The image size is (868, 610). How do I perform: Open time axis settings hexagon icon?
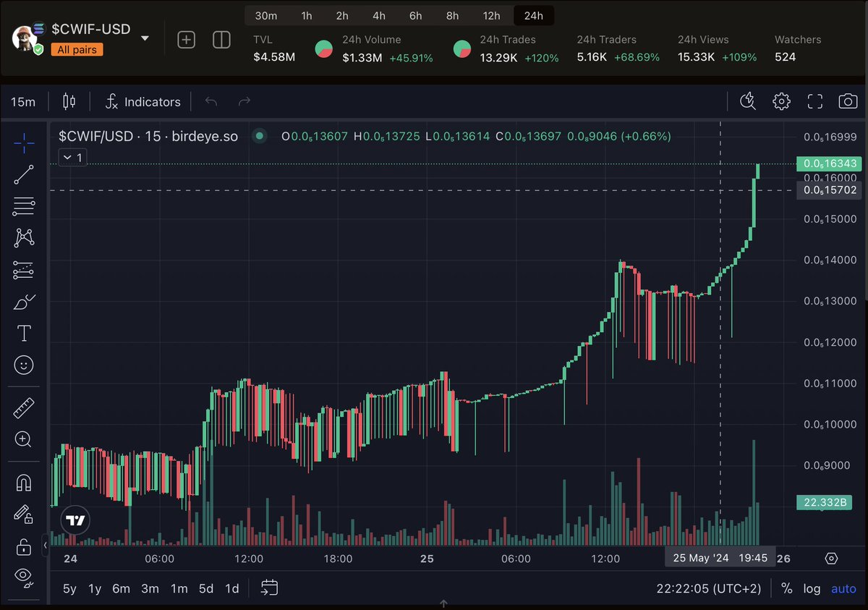click(x=831, y=559)
